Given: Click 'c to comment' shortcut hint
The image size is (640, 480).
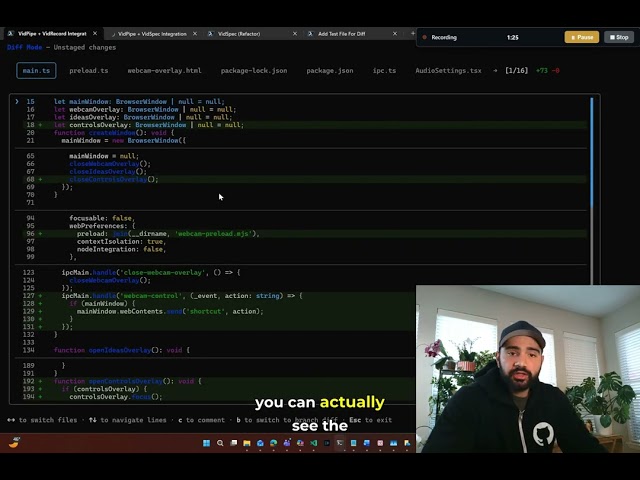Looking at the screenshot, I should [x=202, y=420].
